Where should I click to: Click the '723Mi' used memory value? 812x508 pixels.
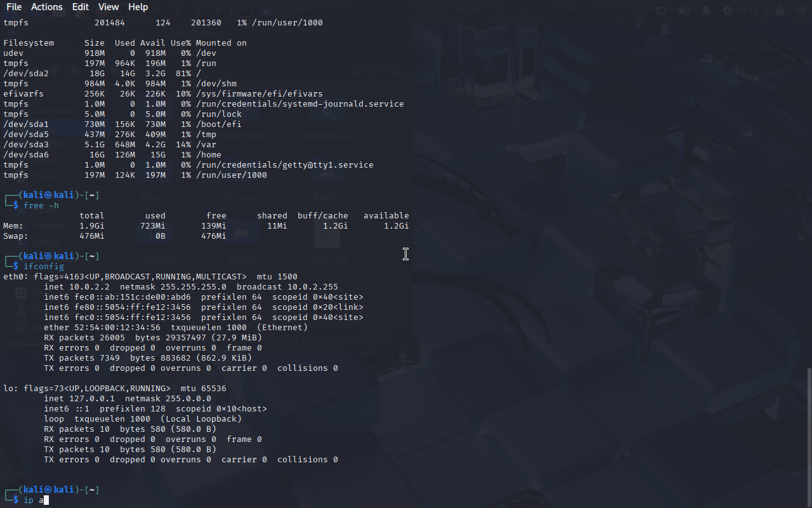click(x=153, y=226)
